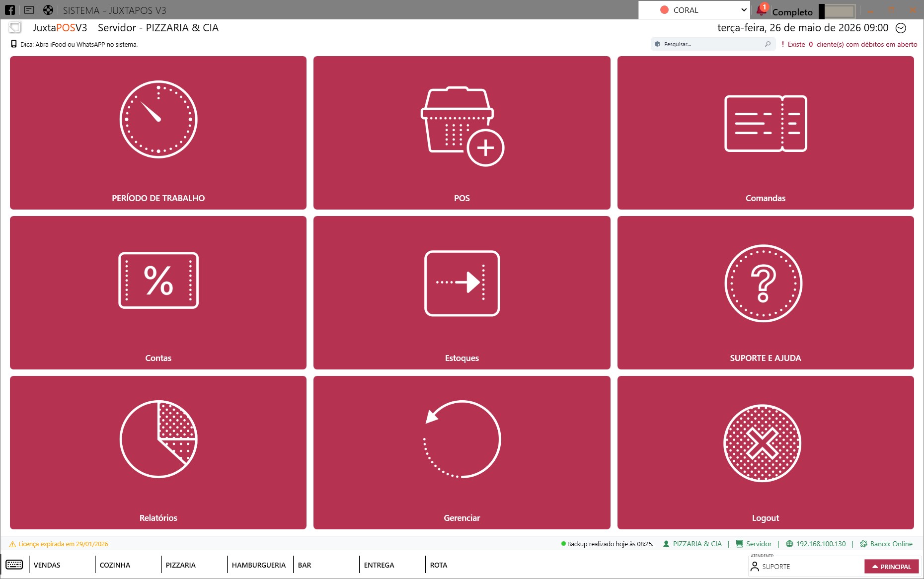
Task: Click the iFood/WhatsAPP tip text
Action: [79, 44]
